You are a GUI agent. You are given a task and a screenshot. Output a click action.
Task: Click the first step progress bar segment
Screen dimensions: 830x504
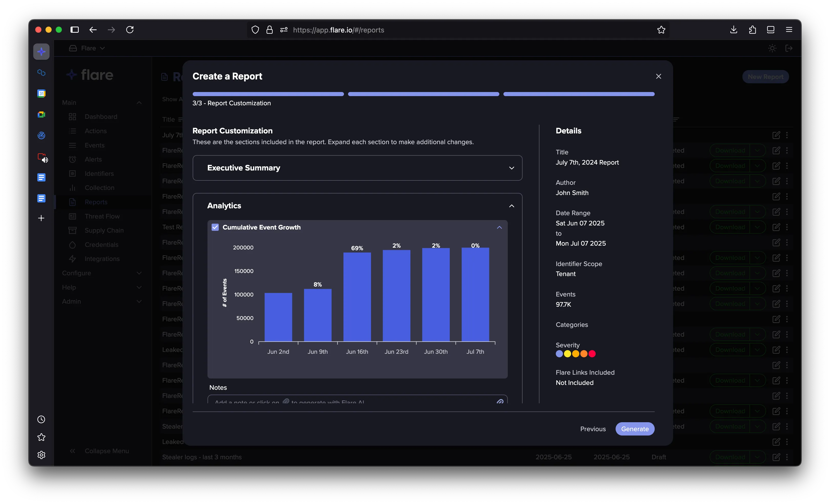[x=268, y=94]
